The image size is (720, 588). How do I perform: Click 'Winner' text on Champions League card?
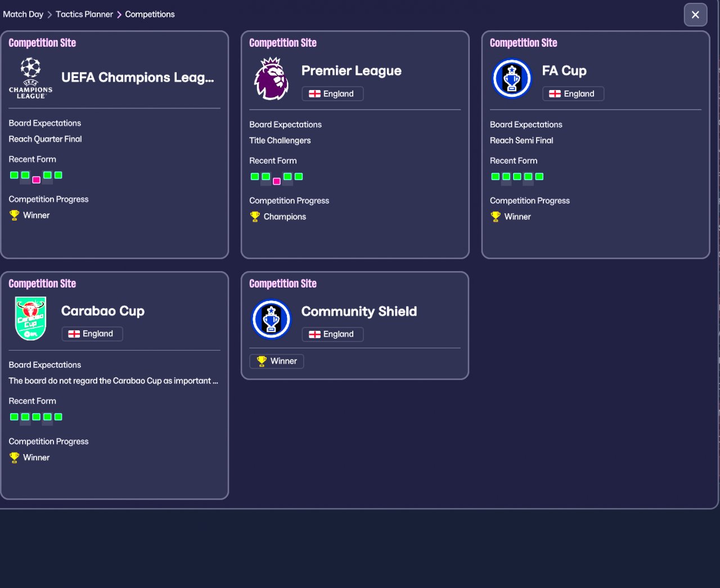click(36, 216)
